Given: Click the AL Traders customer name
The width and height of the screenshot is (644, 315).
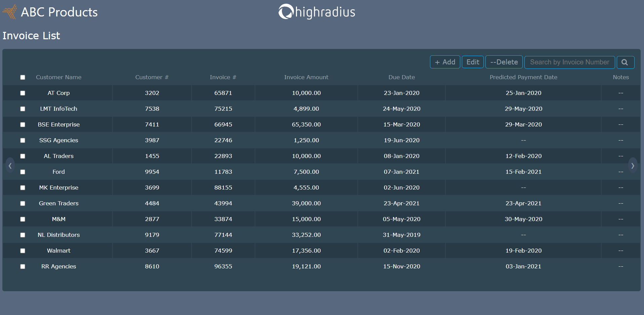Looking at the screenshot, I should pyautogui.click(x=58, y=156).
